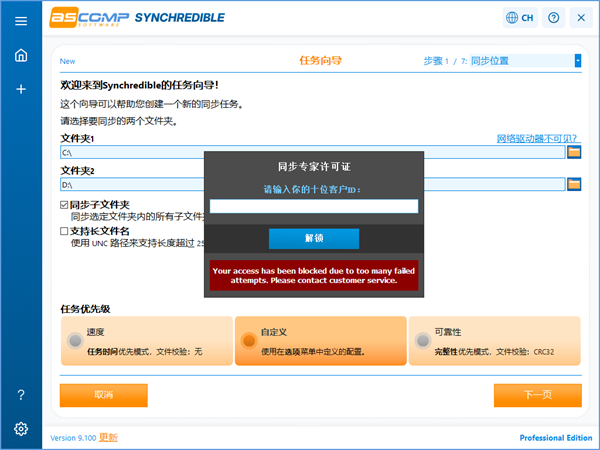The image size is (600, 450).
Task: Click the customer ID input field
Action: click(x=313, y=206)
